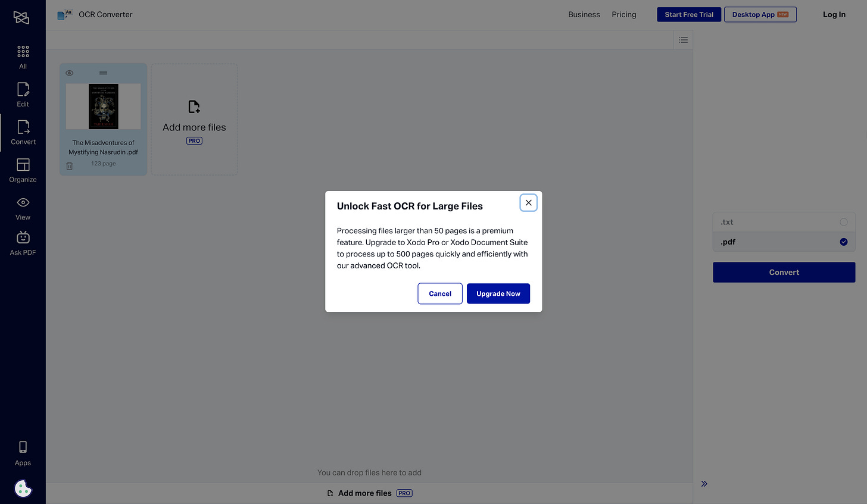
Task: Click the OCR Converter title text
Action: pos(105,14)
